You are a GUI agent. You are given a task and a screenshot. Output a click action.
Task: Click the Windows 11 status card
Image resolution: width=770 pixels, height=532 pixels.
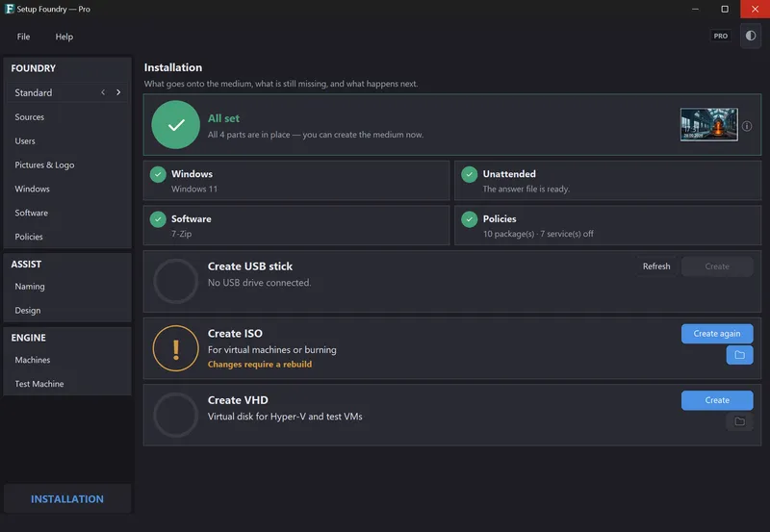[x=296, y=181]
